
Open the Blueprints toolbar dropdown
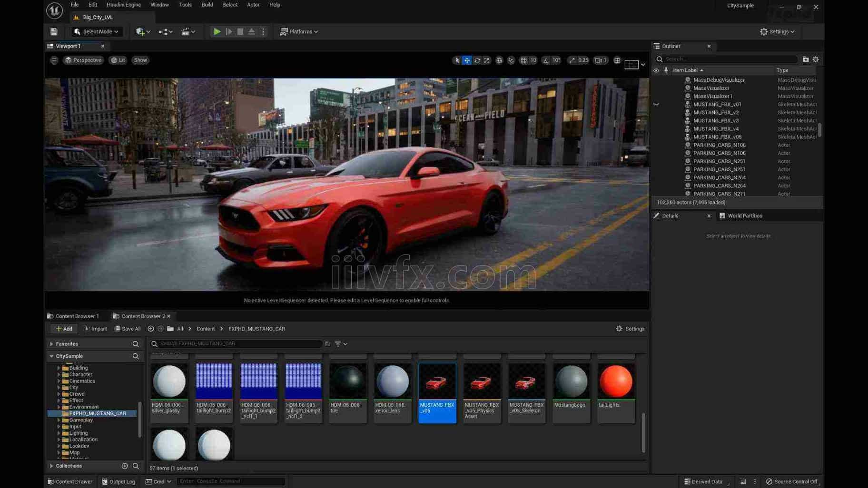(166, 32)
